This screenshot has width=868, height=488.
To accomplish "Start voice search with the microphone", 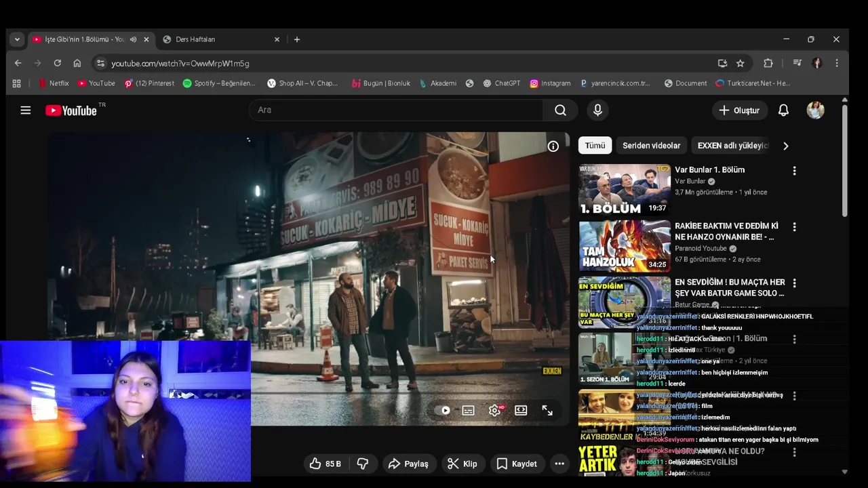I will [597, 110].
